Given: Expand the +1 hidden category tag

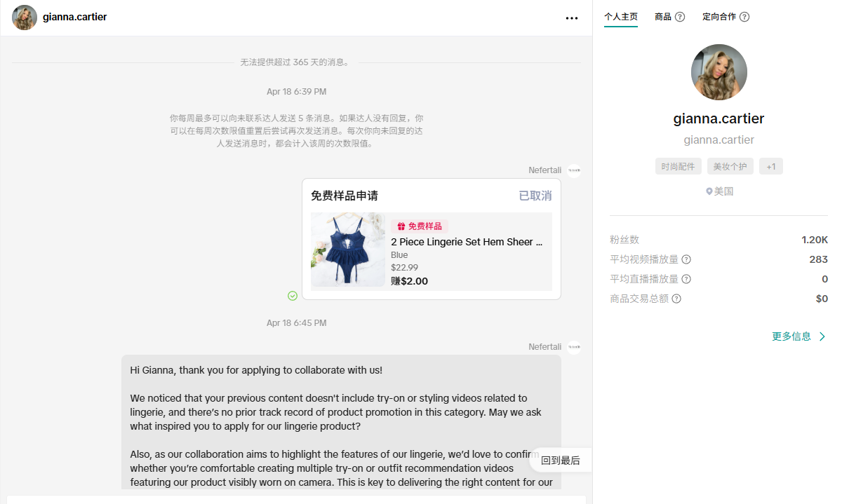Looking at the screenshot, I should (770, 166).
